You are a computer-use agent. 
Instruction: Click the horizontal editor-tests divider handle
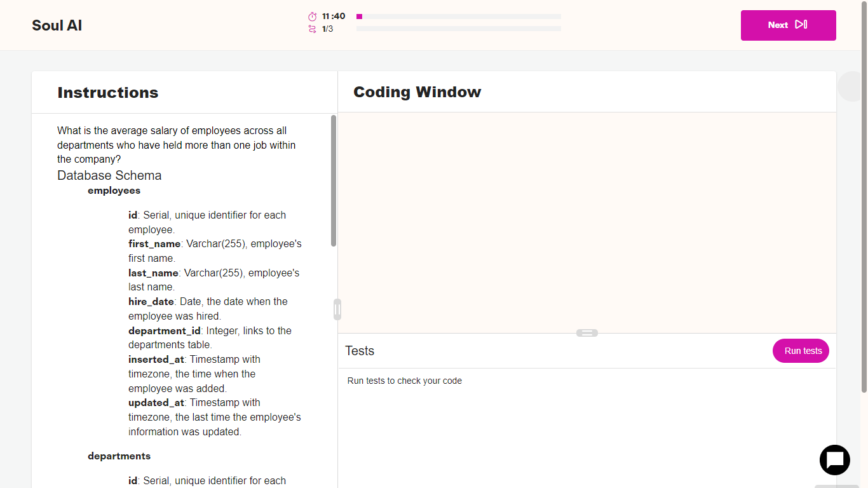click(x=587, y=333)
